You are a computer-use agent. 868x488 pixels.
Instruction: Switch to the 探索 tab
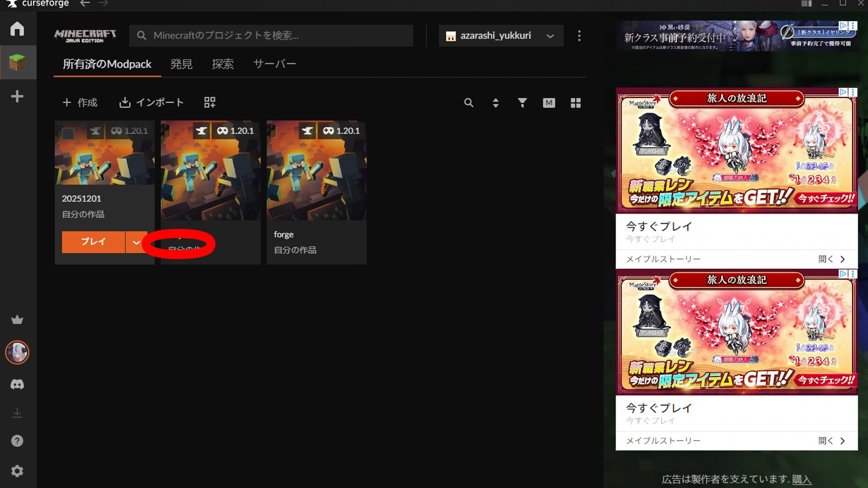(x=223, y=64)
